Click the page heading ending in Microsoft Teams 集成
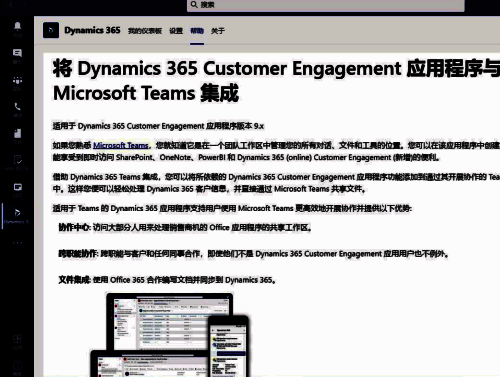Image resolution: width=500 pixels, height=377 pixels. point(277,80)
